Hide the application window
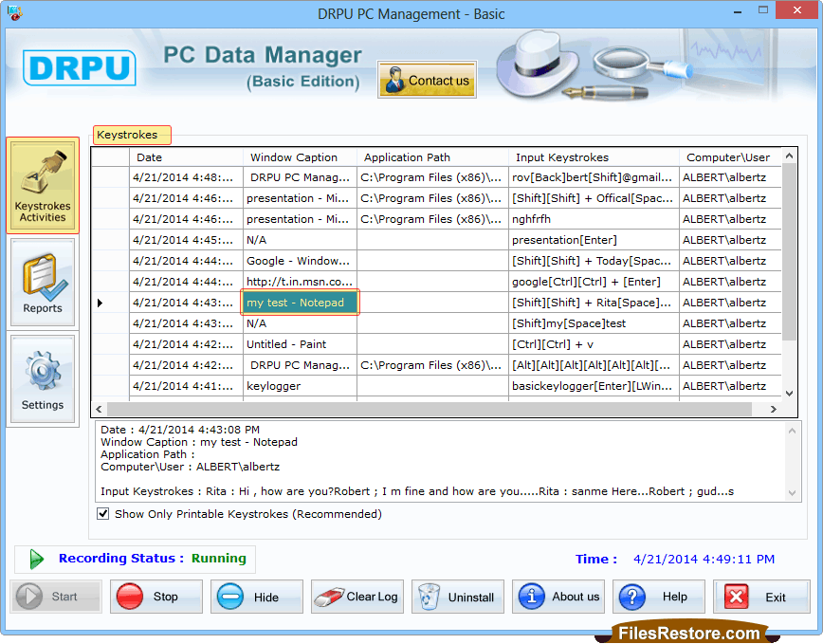The width and height of the screenshot is (823, 644). point(257,597)
